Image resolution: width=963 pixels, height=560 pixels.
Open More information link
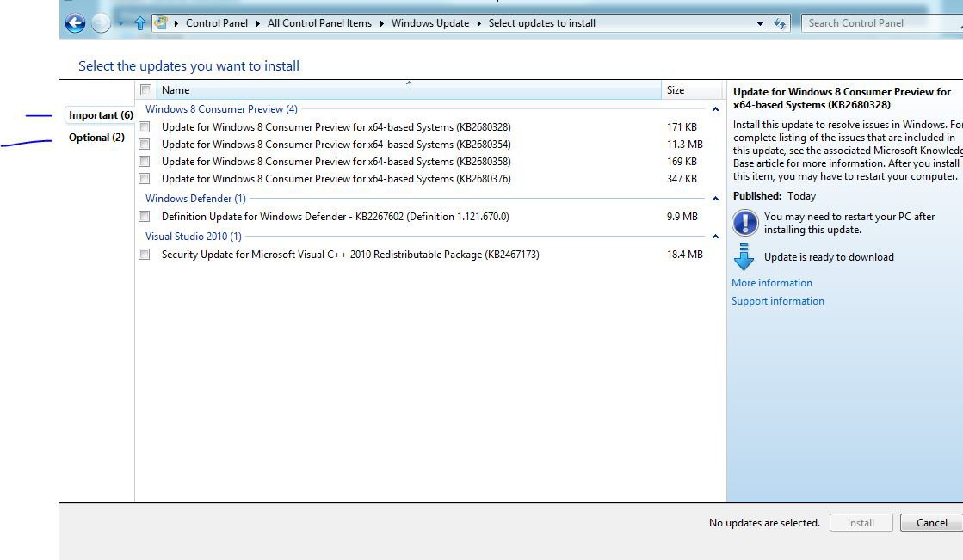pyautogui.click(x=771, y=283)
